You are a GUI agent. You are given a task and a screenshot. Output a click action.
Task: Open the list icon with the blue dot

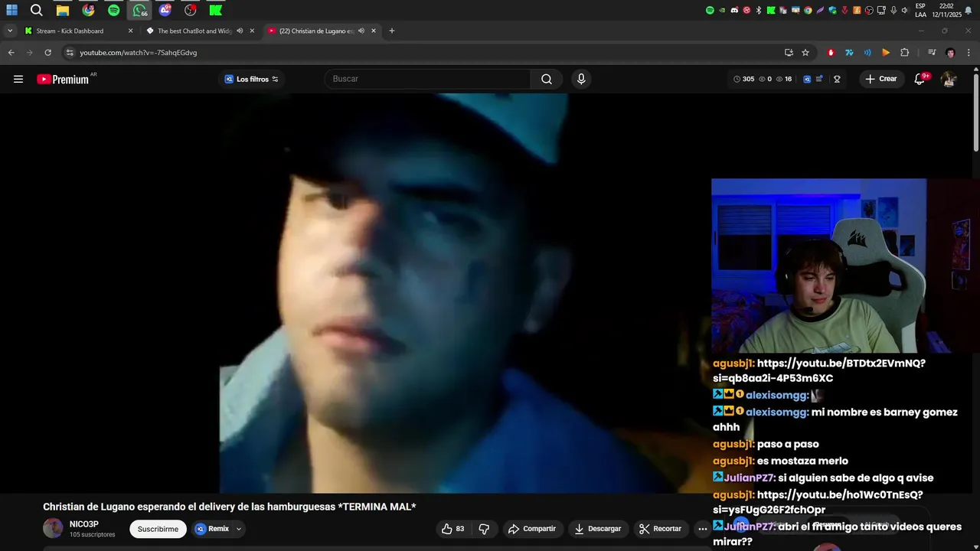coord(819,79)
